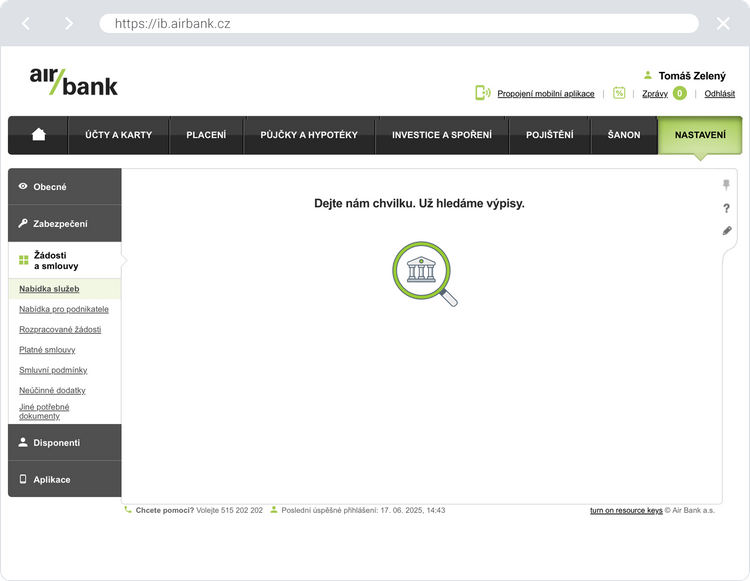Open the Účty a karty menu tab
Screen dimensions: 750x581
point(119,135)
